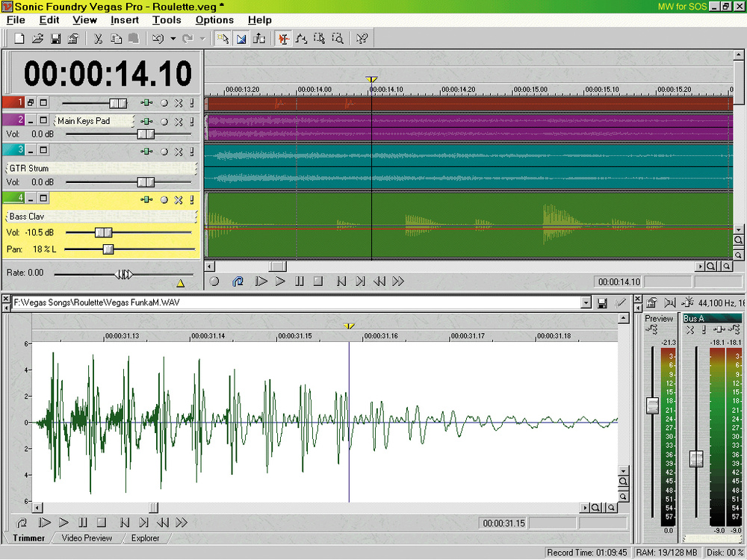Click the Save project toolbar icon

[55, 39]
